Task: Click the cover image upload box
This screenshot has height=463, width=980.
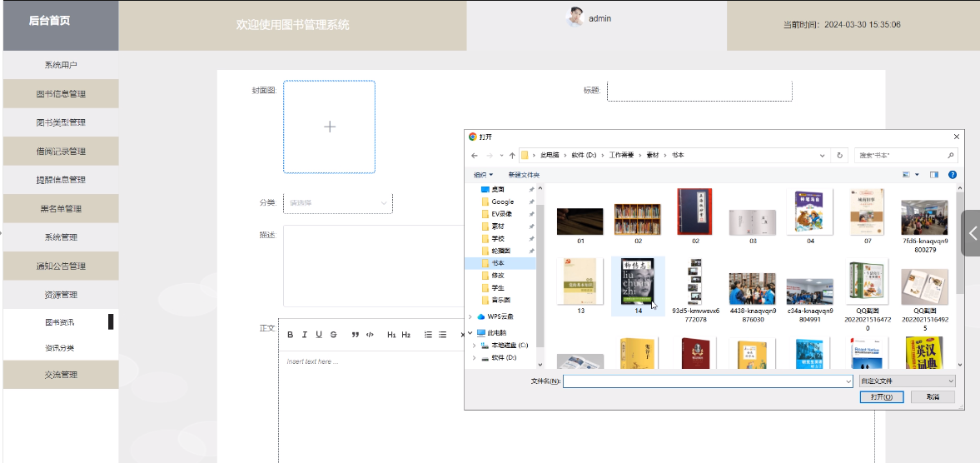Action: 330,127
